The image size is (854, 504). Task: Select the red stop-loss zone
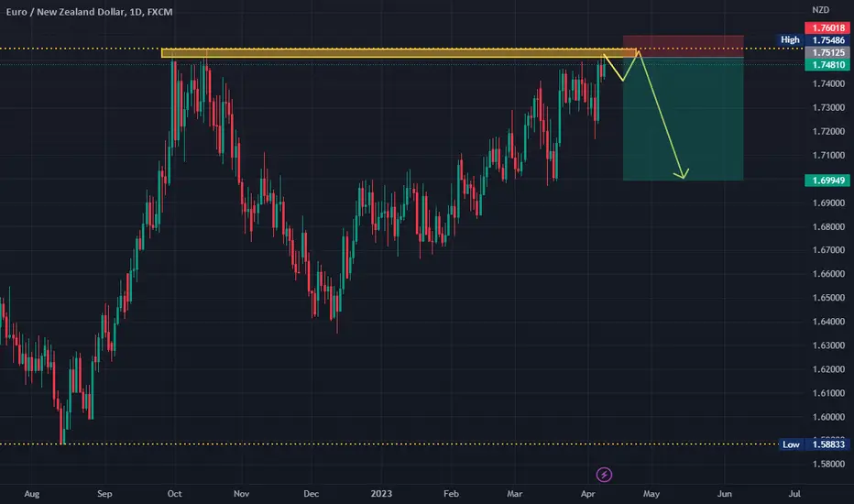(x=683, y=47)
